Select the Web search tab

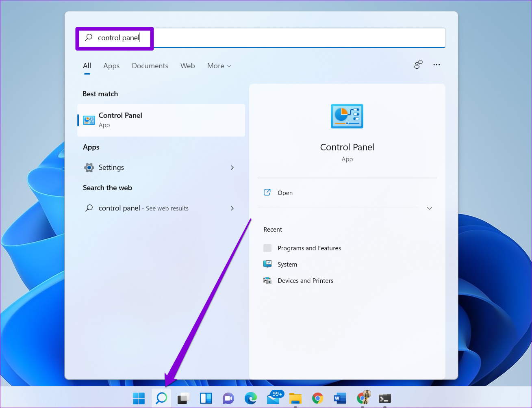188,66
